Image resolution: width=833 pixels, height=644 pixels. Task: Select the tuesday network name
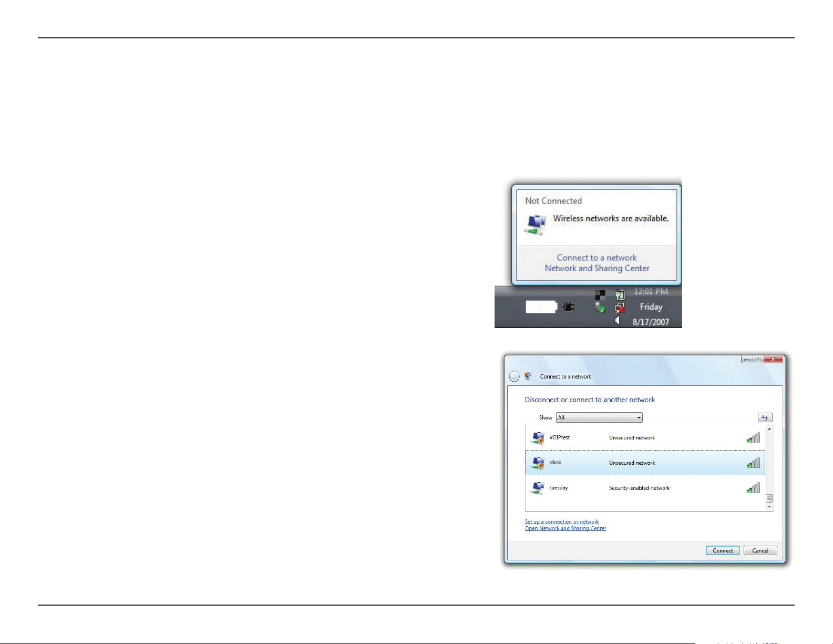tap(559, 488)
